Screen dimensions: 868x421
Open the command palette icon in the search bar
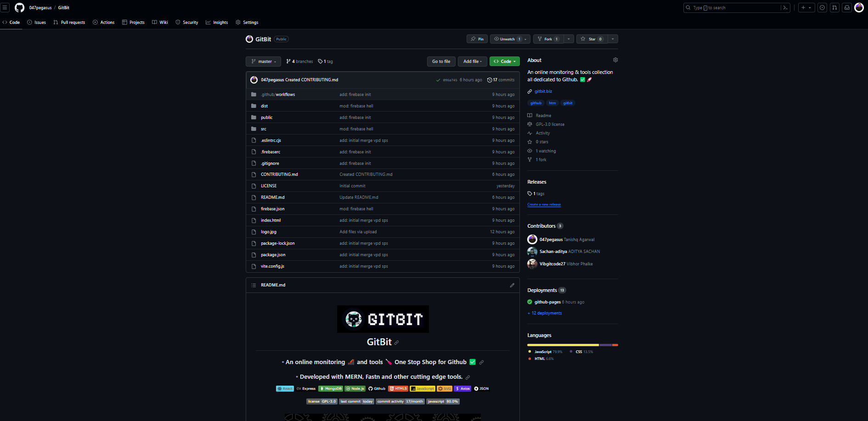(785, 8)
